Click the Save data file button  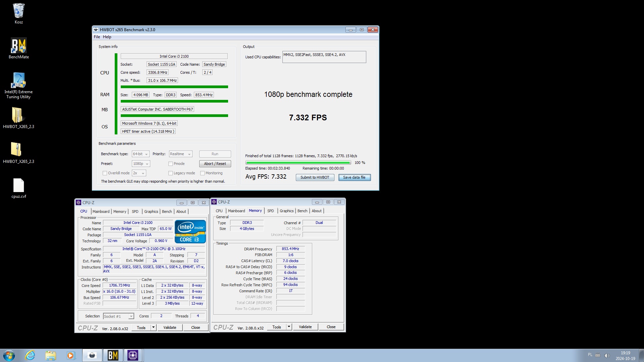pos(355,177)
